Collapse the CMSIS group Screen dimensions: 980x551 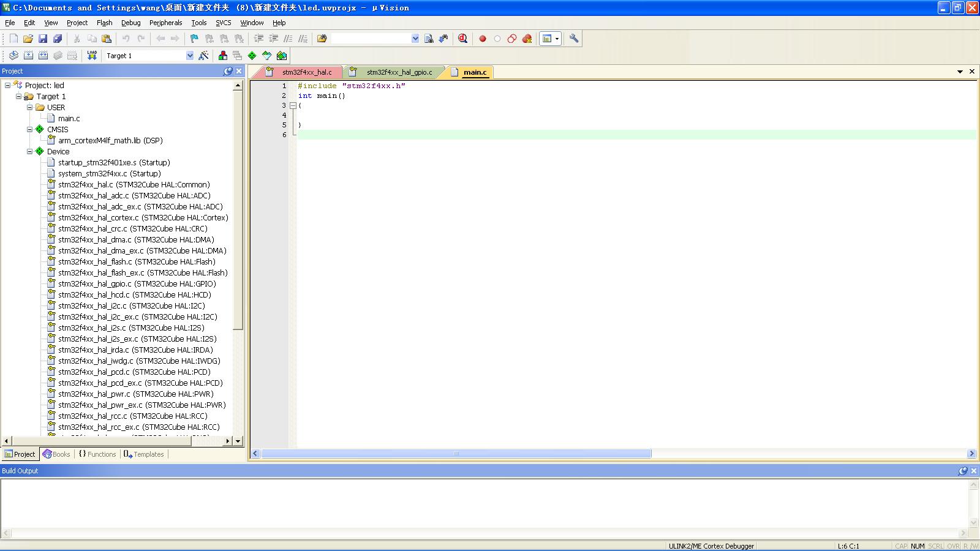tap(29, 129)
